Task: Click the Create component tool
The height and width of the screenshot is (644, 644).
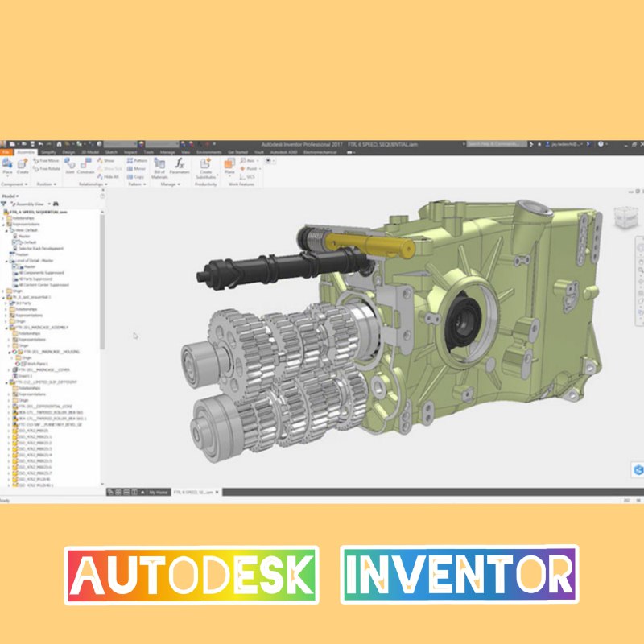Action: [23, 167]
